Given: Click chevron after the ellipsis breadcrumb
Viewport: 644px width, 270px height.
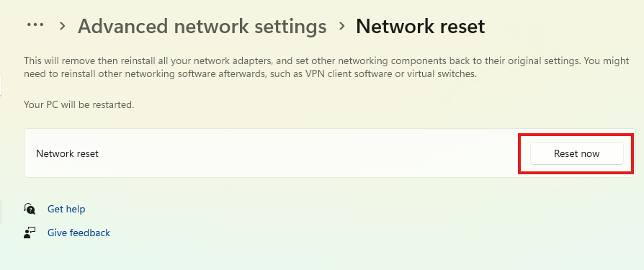Looking at the screenshot, I should (x=63, y=26).
